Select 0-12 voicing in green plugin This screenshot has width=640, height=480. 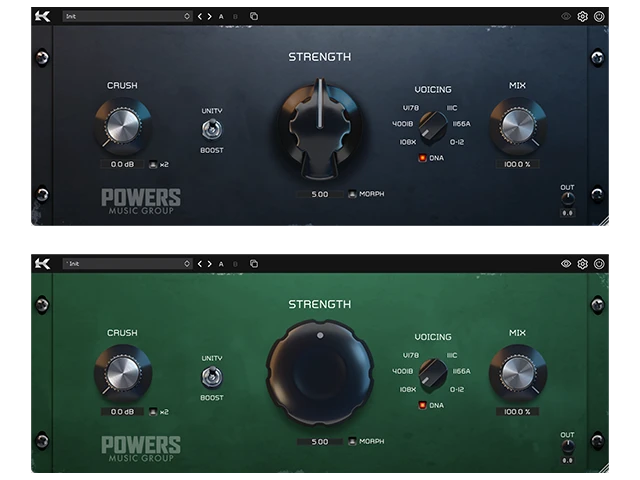point(457,389)
